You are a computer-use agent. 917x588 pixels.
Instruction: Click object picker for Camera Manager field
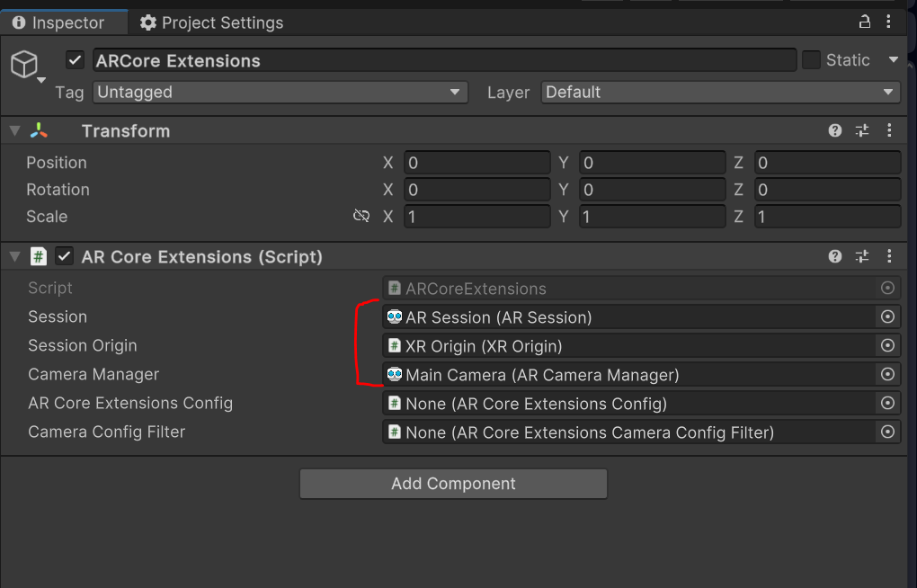tap(887, 374)
